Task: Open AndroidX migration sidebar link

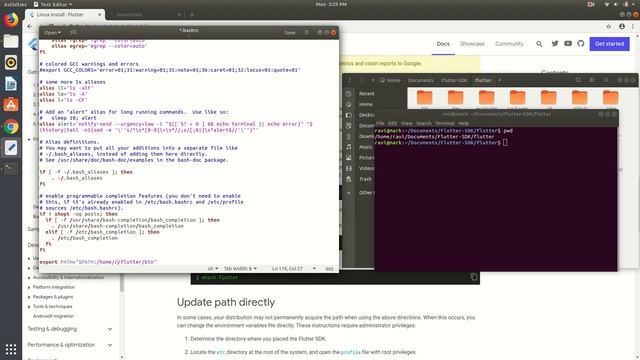Action: [53, 316]
